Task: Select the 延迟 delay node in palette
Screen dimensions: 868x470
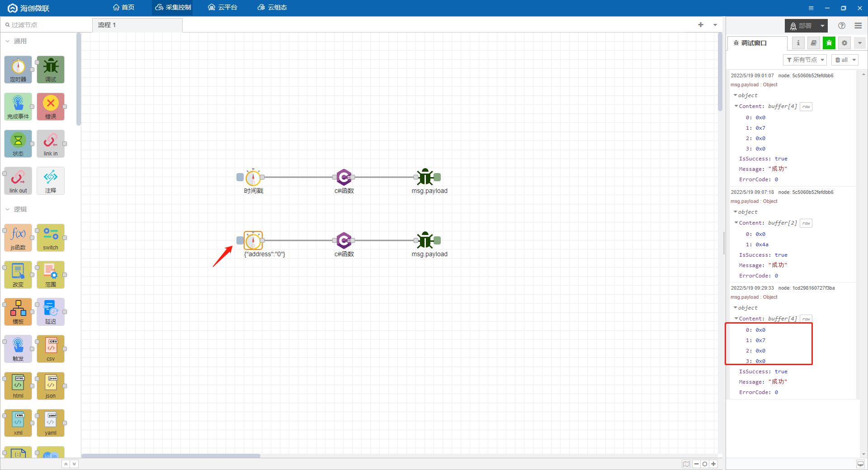Action: click(51, 312)
